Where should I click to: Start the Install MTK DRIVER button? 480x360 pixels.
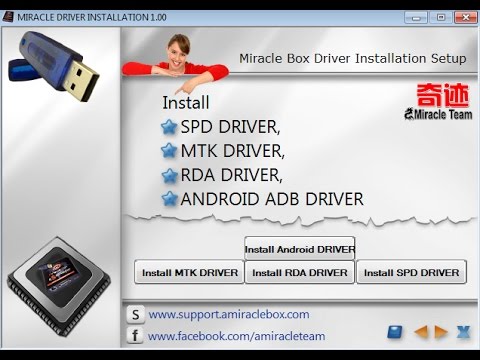(189, 272)
